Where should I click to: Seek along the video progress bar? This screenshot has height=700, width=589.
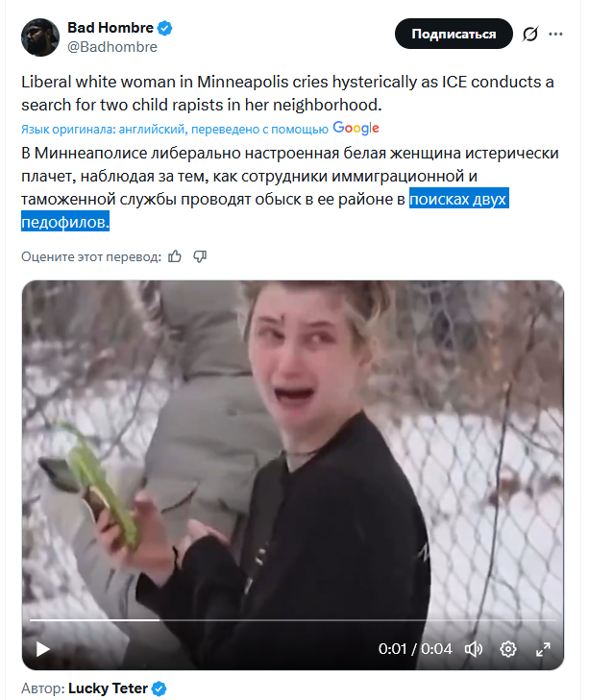coord(293,620)
